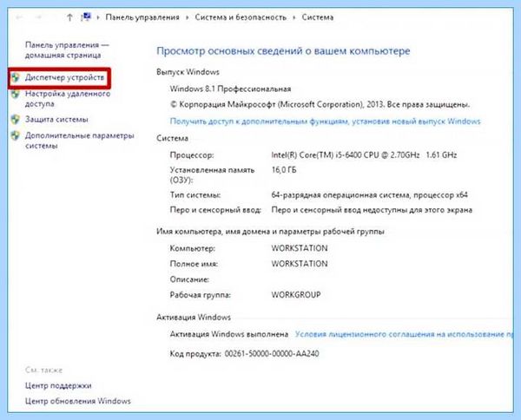Click the 64-разрядная операционная система value
Screen dimensions: 521x420
click(370, 195)
